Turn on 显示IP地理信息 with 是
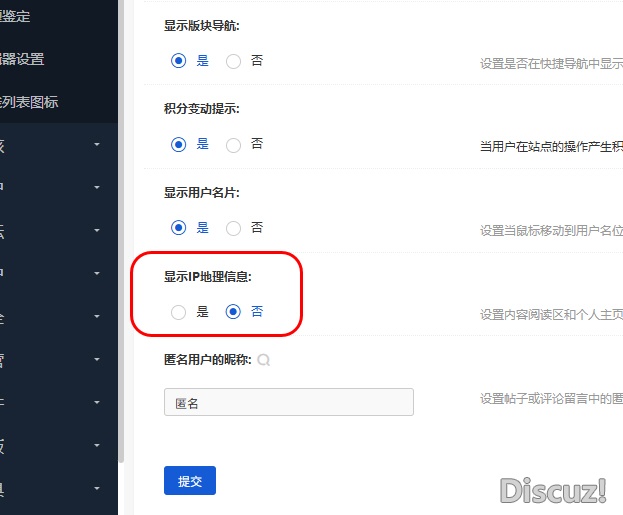The image size is (623, 515). (179, 312)
